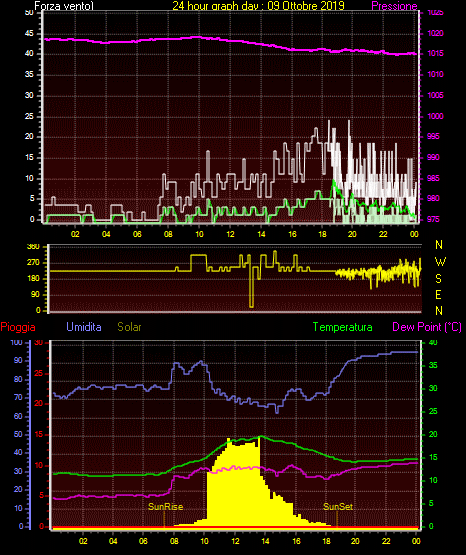Click hour '00' on top graph time axis

coord(414,234)
